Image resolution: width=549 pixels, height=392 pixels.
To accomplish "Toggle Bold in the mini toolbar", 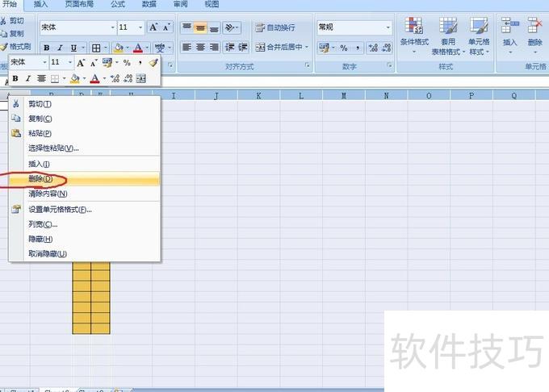I will [x=15, y=79].
